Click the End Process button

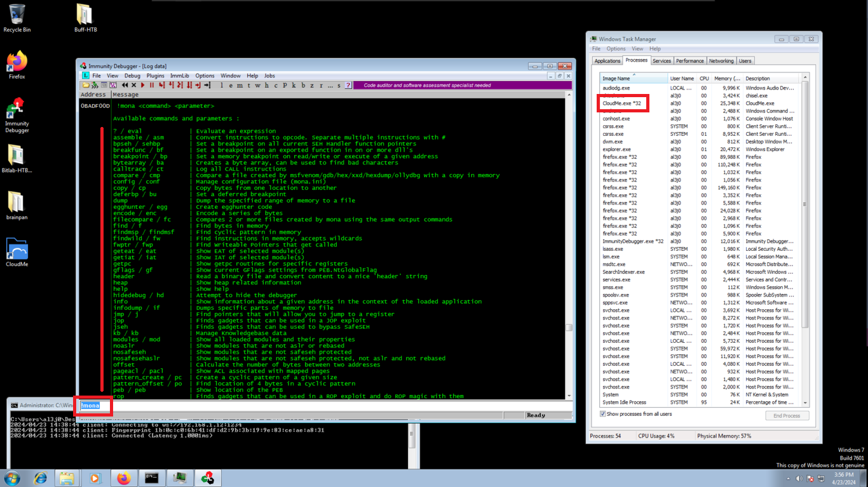coord(787,415)
